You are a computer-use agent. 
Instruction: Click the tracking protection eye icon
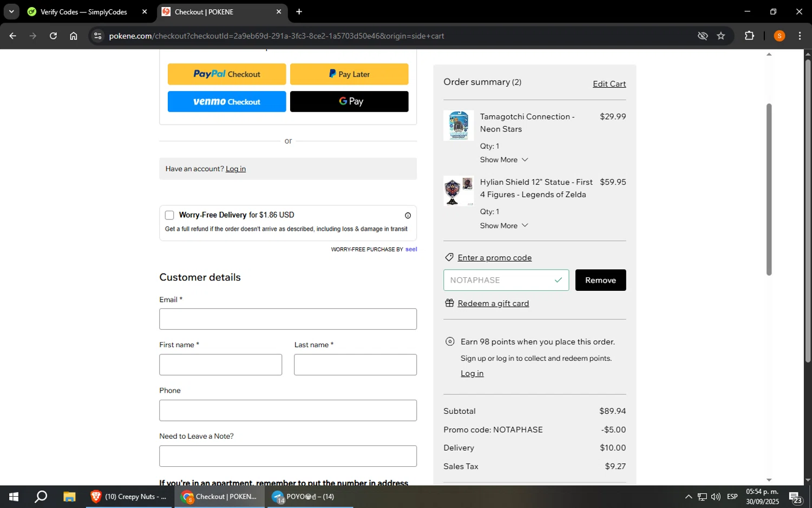tap(703, 36)
